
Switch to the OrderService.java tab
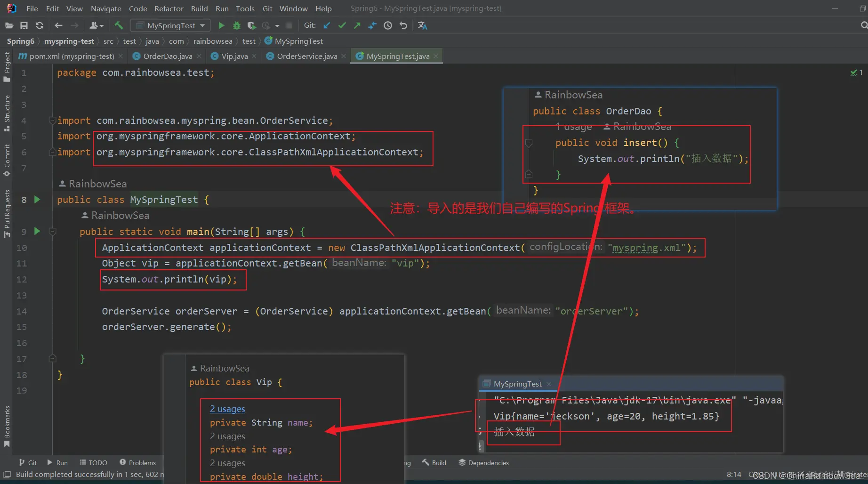(x=306, y=56)
